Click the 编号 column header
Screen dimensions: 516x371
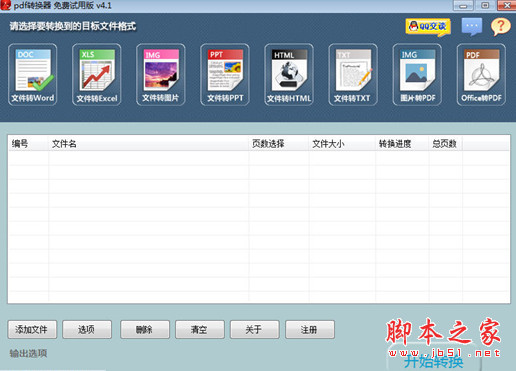click(x=28, y=144)
